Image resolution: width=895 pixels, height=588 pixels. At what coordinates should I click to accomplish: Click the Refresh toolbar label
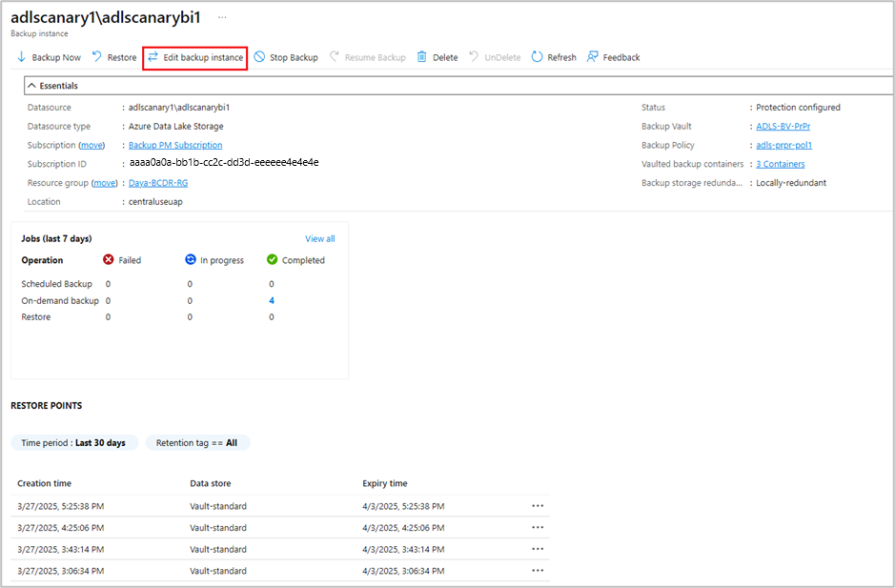(x=561, y=58)
